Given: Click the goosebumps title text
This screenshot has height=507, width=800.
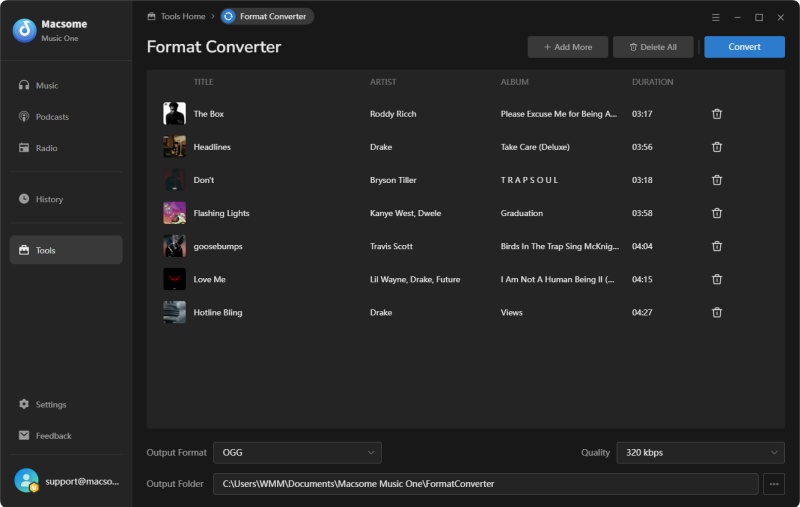Looking at the screenshot, I should 218,246.
